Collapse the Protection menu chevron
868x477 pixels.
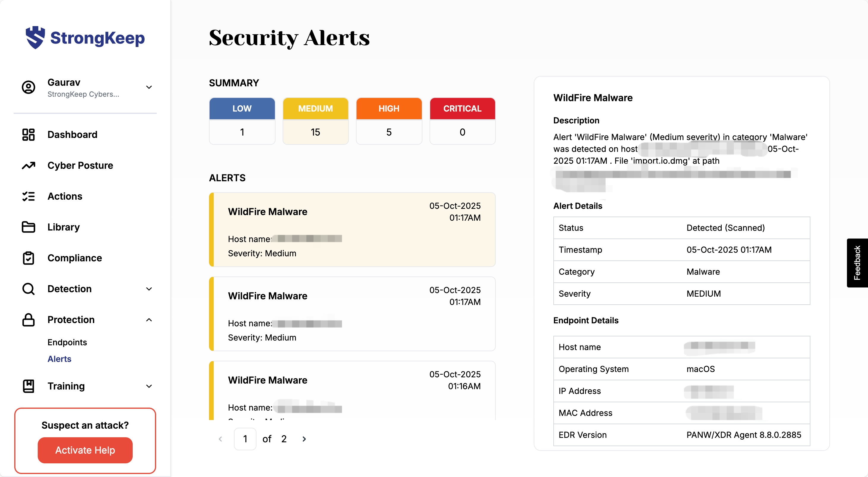(x=149, y=320)
